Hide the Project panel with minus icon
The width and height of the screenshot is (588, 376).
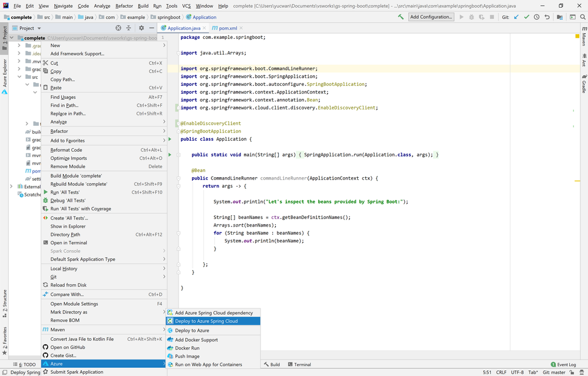point(151,28)
